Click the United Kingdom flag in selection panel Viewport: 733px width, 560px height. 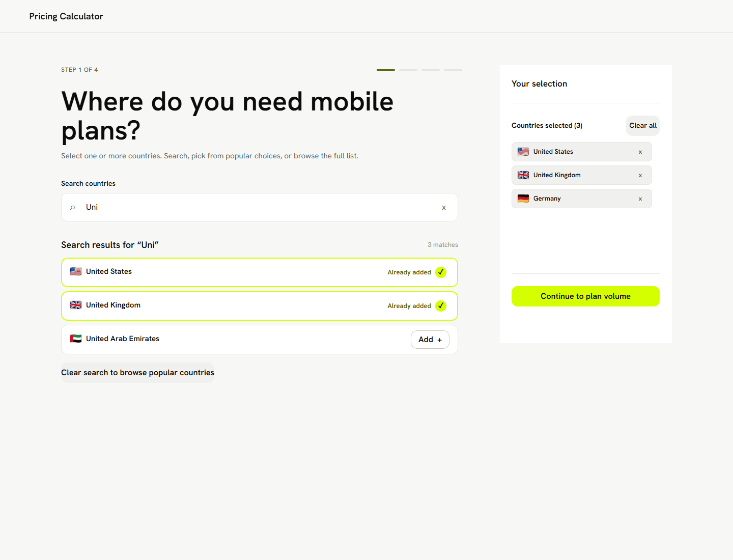[523, 175]
